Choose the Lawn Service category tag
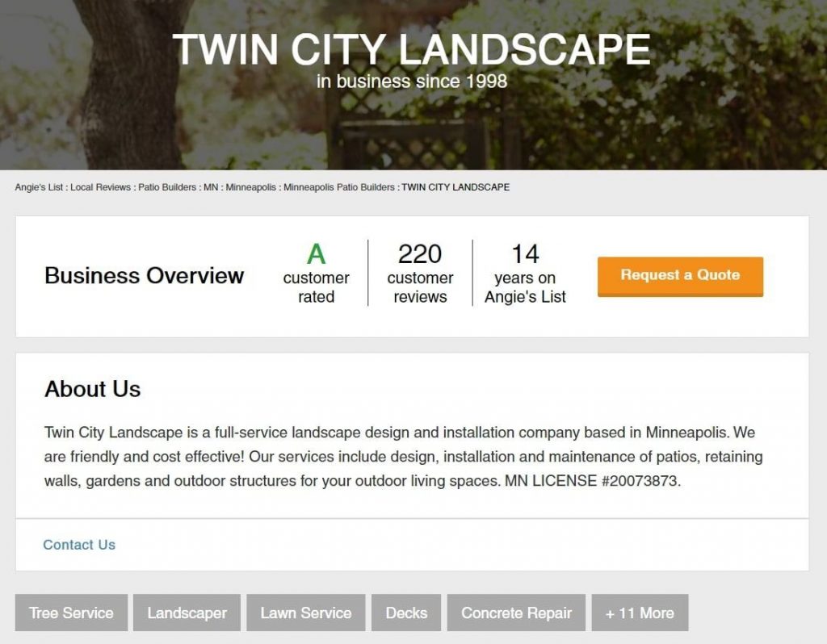This screenshot has width=827, height=644. click(x=306, y=613)
